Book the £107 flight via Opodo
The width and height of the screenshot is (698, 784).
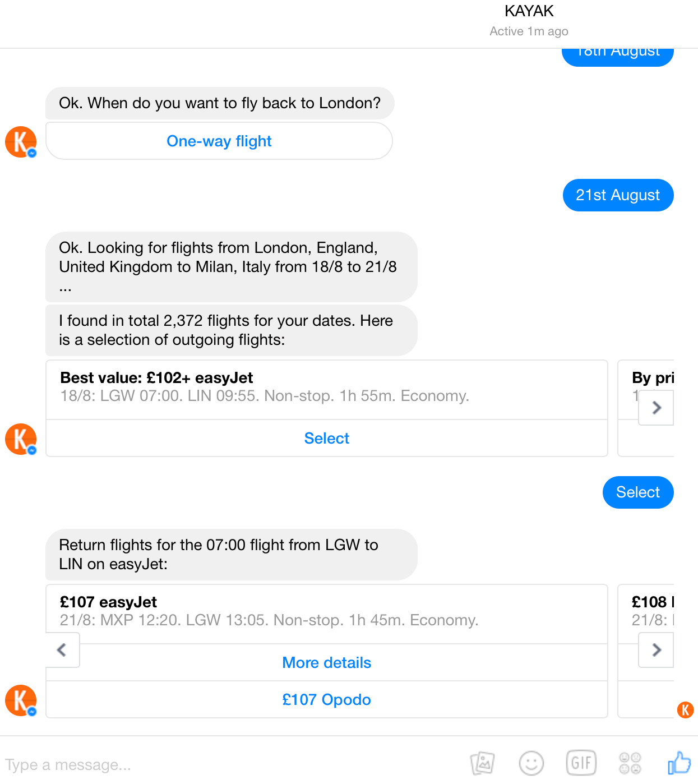click(326, 699)
